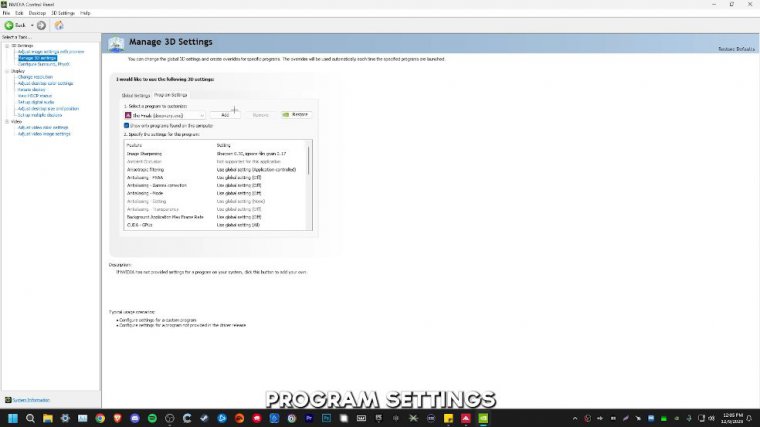The height and width of the screenshot is (427, 760).
Task: Collapse the Display tree node
Action: (5, 71)
